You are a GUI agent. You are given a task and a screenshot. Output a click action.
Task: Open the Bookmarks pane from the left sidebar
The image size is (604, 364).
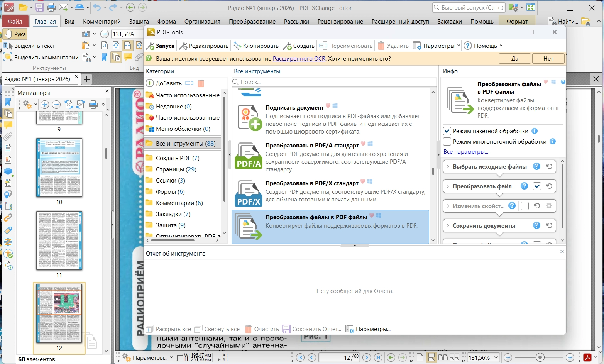pos(8,102)
